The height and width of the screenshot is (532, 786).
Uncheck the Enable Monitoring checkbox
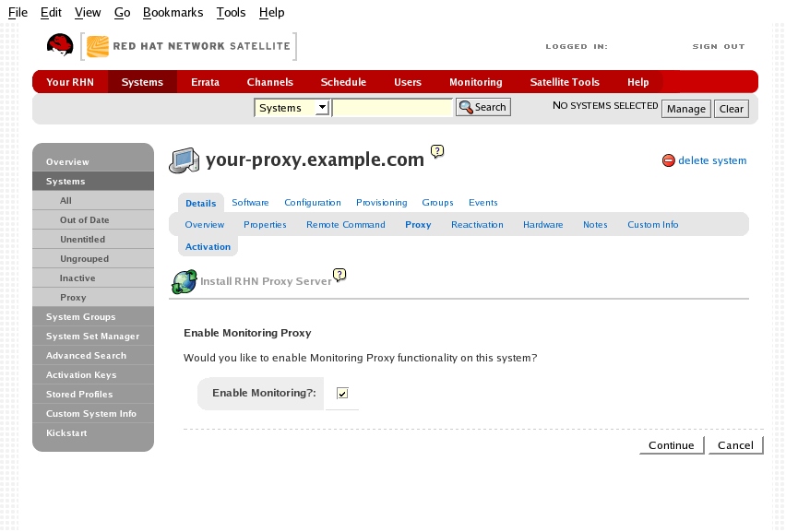click(x=342, y=394)
